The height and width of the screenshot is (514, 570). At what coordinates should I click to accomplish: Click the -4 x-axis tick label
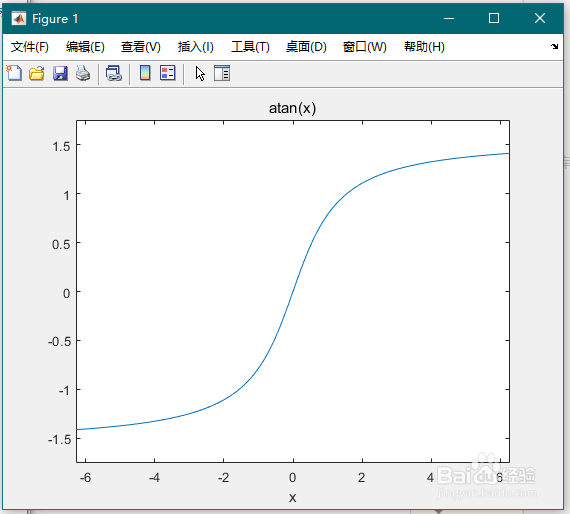click(x=154, y=478)
